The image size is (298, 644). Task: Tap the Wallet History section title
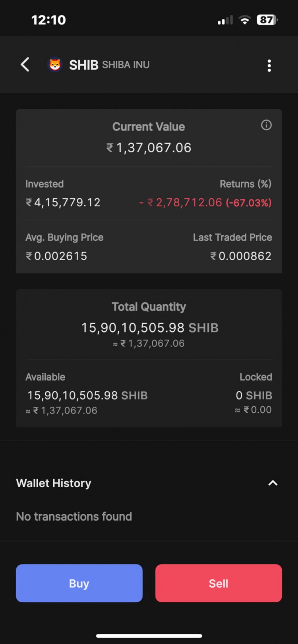pyautogui.click(x=54, y=483)
